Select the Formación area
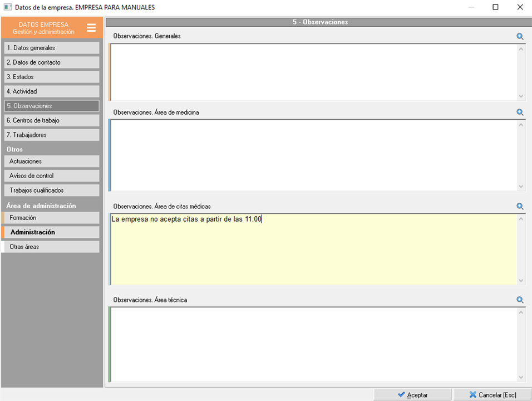Screen dimensions: 532x401 (52, 218)
